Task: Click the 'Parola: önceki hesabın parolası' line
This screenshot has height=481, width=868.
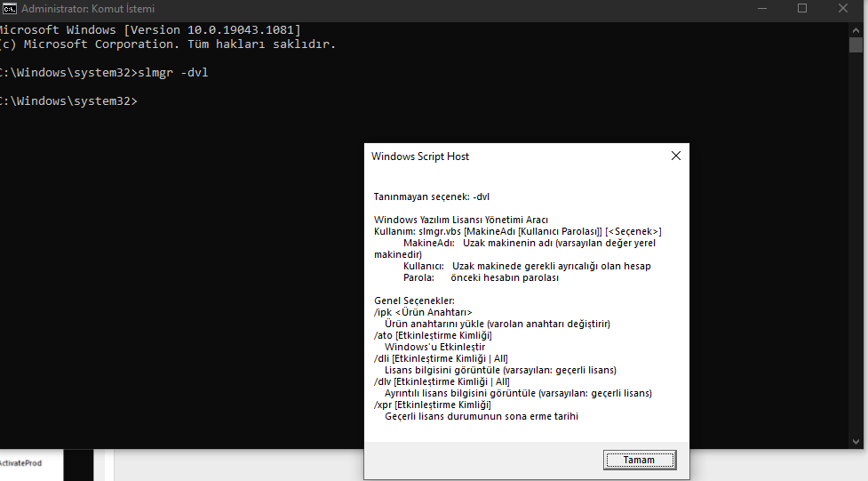Action: click(x=481, y=277)
